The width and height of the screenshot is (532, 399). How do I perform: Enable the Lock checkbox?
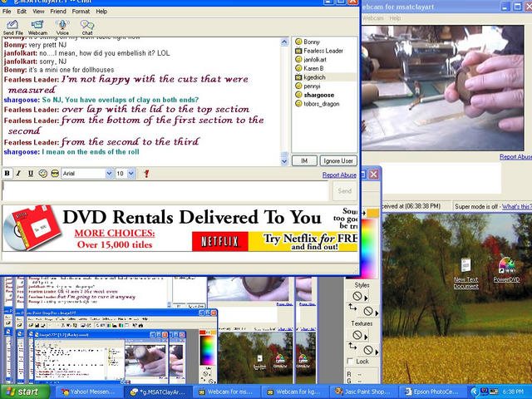(x=351, y=362)
